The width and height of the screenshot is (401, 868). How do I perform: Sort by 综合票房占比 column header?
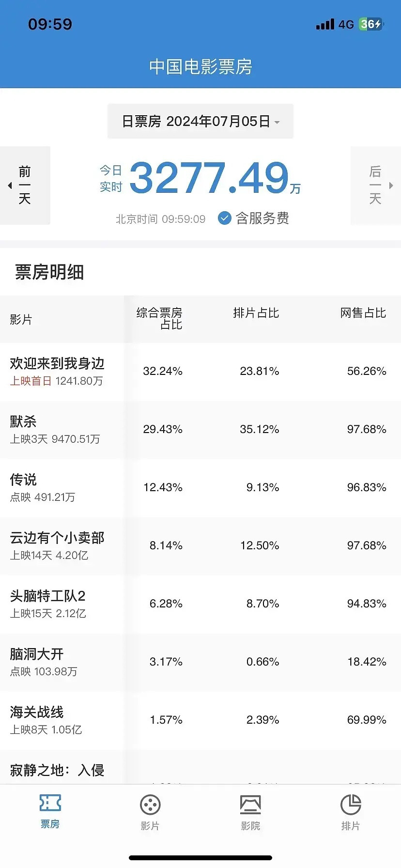(159, 319)
